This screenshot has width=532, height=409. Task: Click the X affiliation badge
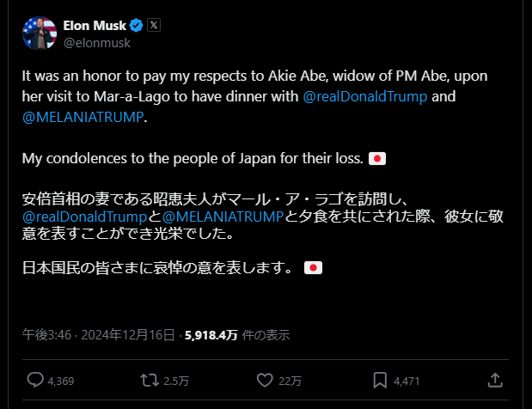(x=153, y=25)
